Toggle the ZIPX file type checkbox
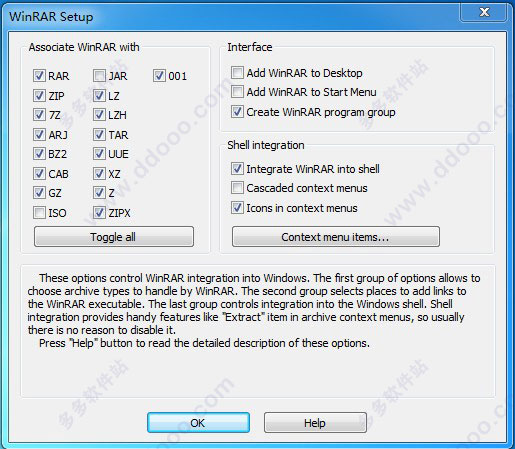 (x=99, y=212)
